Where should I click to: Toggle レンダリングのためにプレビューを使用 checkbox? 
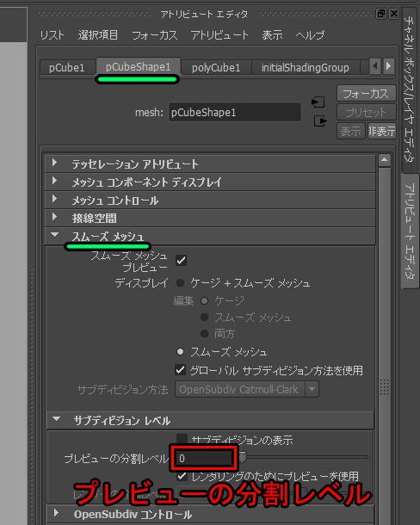coord(182,475)
